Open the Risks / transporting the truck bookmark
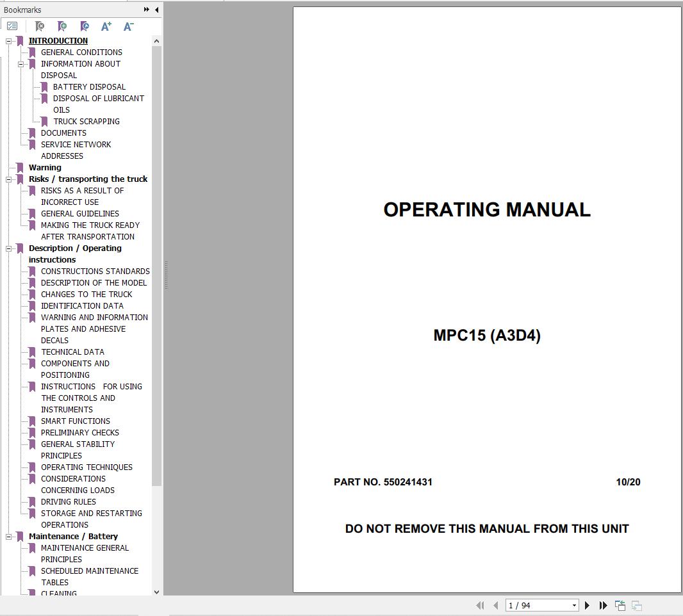This screenshot has height=616, width=683. (x=88, y=179)
